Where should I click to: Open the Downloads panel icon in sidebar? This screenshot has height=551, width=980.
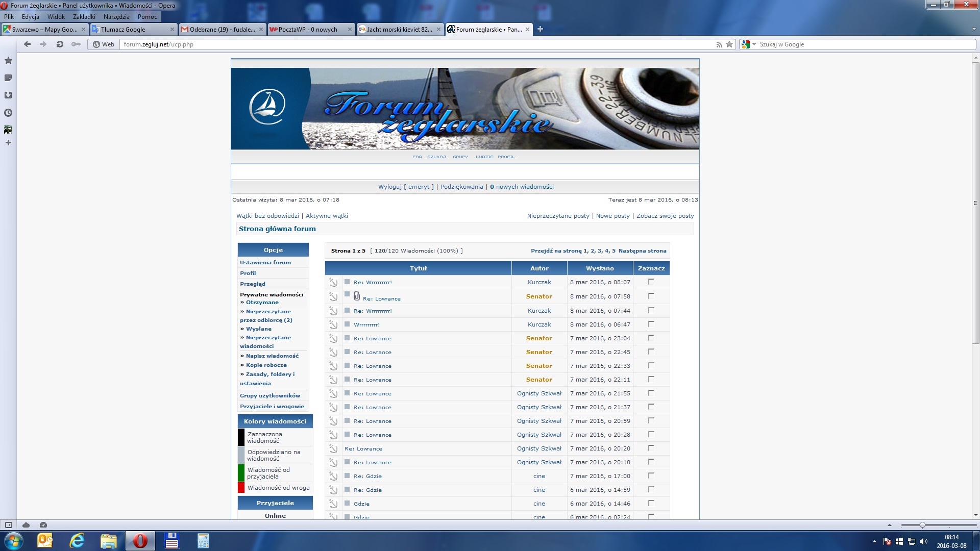point(8,95)
